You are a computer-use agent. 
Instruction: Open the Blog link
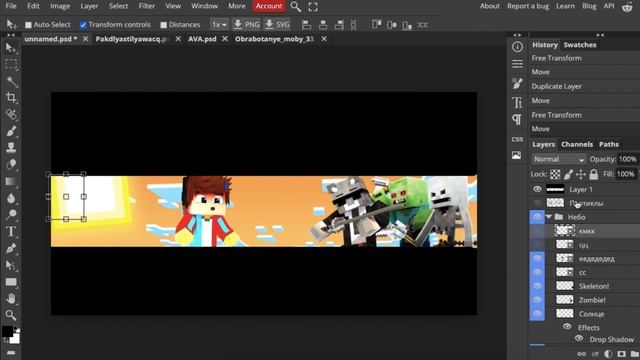[x=589, y=6]
